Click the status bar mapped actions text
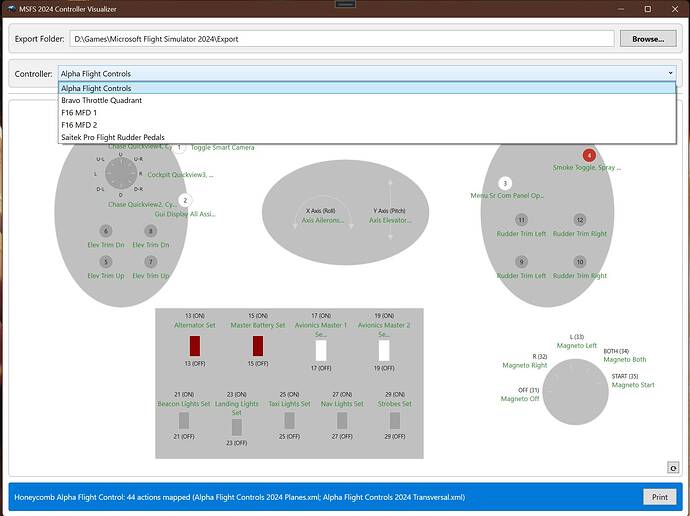The image size is (690, 516). click(239, 497)
